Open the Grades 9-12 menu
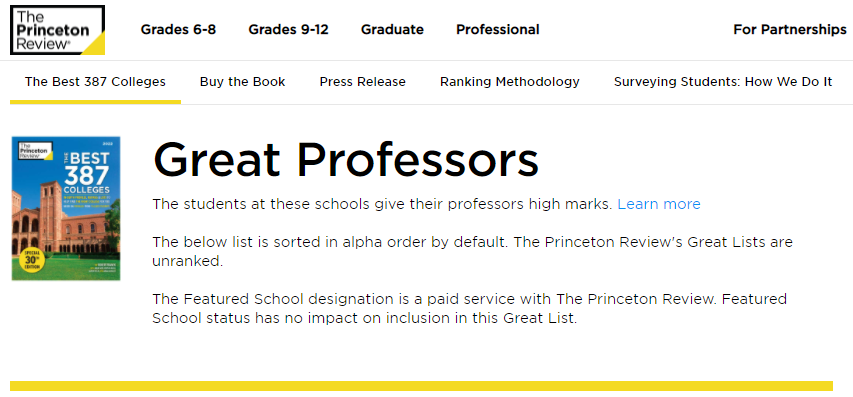 click(x=288, y=29)
